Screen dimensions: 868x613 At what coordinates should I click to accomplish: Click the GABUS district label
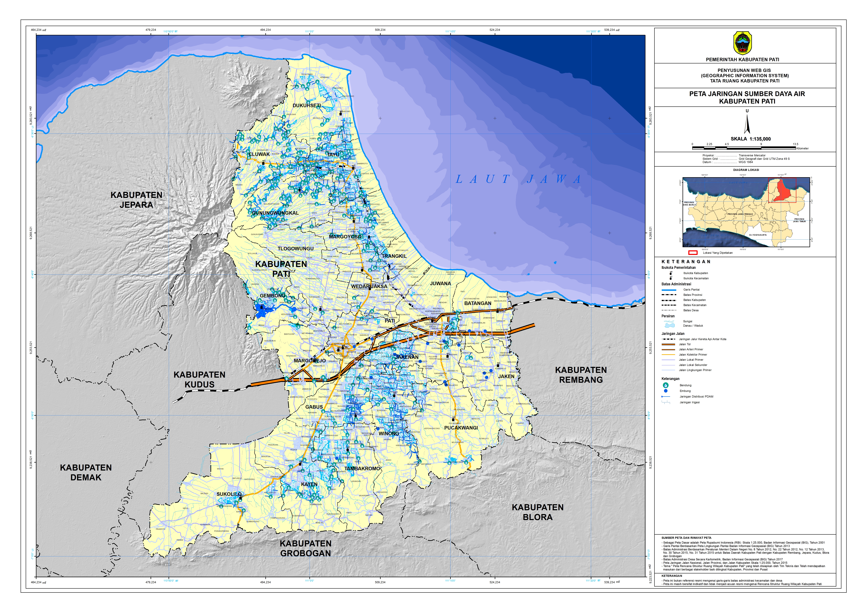(314, 407)
